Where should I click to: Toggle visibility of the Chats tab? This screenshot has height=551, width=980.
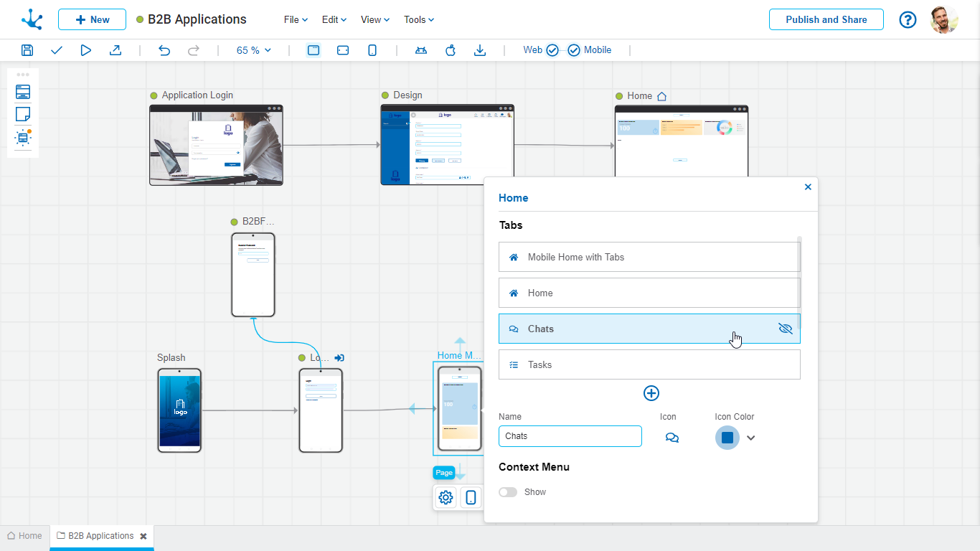tap(785, 329)
